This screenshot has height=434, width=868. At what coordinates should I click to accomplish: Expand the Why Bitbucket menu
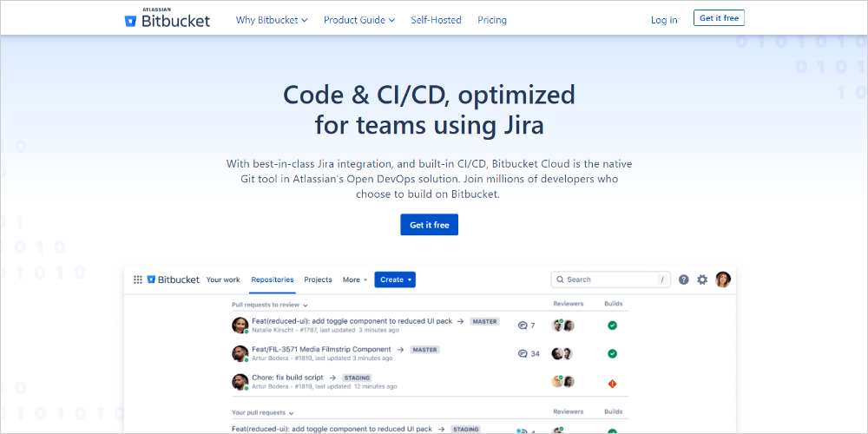[x=271, y=20]
